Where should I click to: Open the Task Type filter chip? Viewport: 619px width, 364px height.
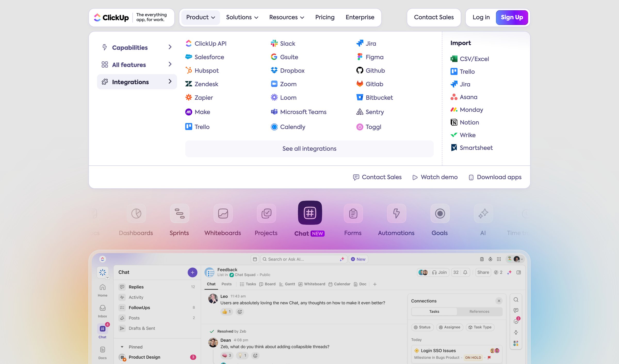[480, 327]
